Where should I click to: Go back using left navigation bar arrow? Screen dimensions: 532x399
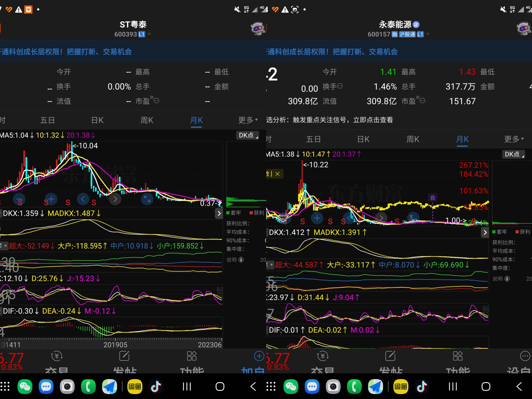(253, 386)
